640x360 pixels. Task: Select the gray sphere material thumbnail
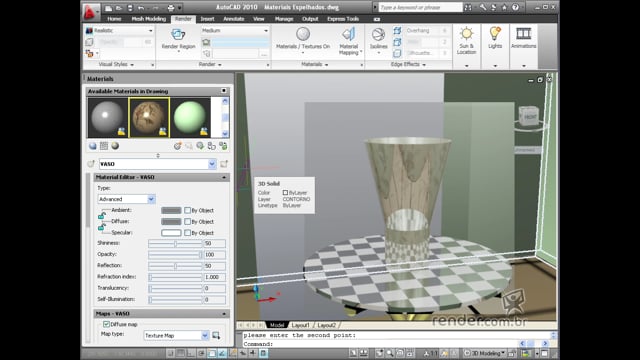pos(107,118)
